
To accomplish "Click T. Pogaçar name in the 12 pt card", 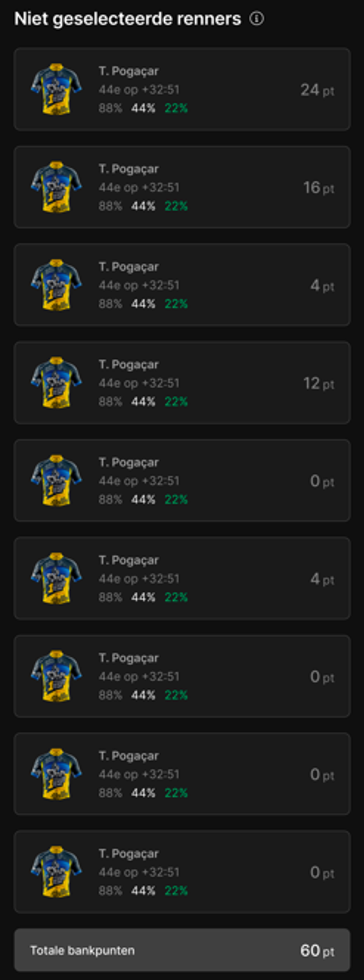I will [129, 364].
